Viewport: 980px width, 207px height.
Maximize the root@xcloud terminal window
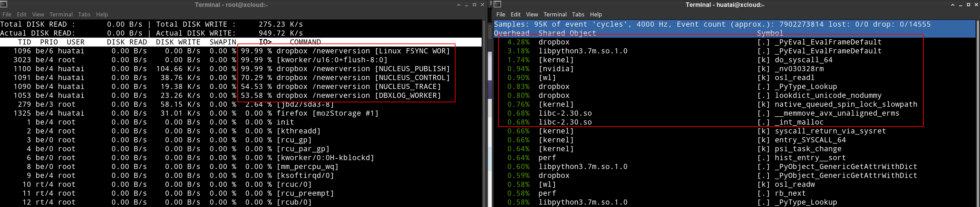click(474, 5)
